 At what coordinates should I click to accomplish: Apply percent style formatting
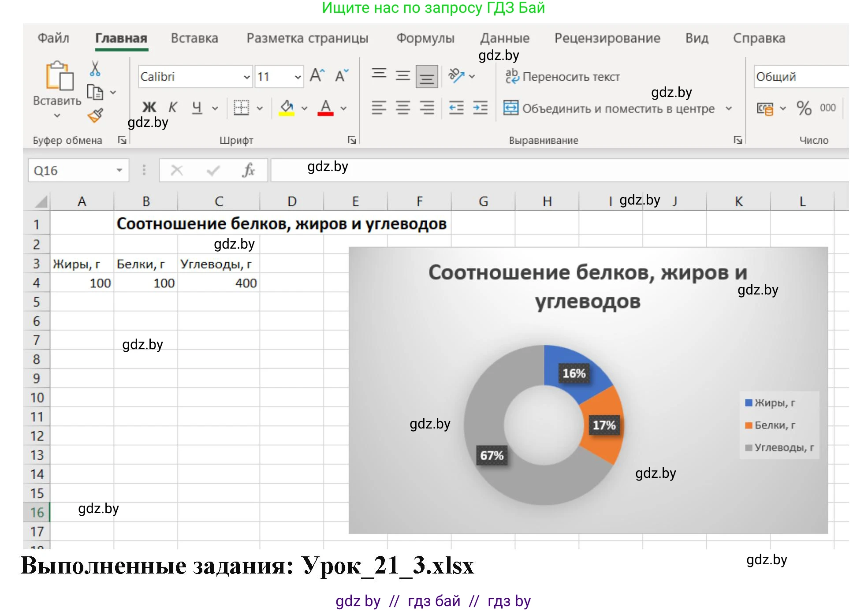coord(802,108)
